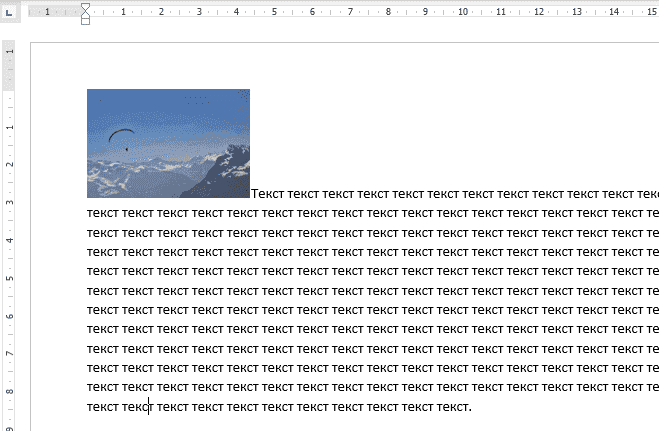Screen dimensions: 659x431
Task: Click the paraglider wing in the image
Action: (121, 135)
